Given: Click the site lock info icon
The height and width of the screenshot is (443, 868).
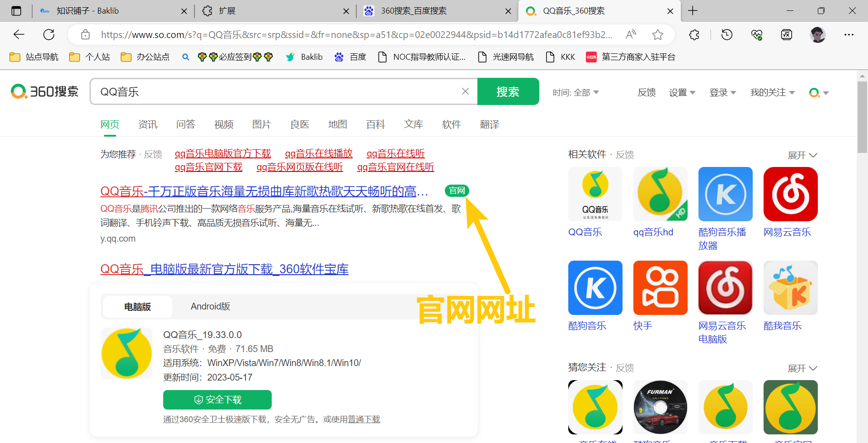Looking at the screenshot, I should [85, 34].
